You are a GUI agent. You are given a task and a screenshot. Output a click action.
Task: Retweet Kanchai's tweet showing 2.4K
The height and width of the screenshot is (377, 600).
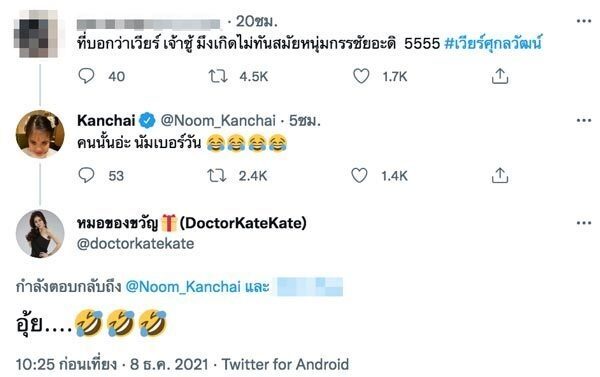(217, 176)
